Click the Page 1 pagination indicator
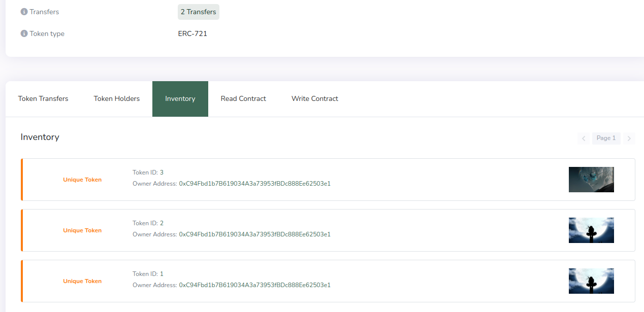 [x=606, y=138]
